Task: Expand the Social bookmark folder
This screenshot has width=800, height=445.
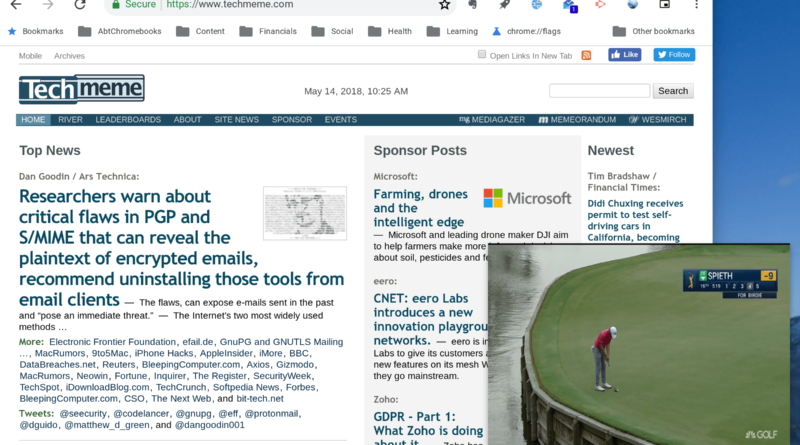Action: coord(332,31)
